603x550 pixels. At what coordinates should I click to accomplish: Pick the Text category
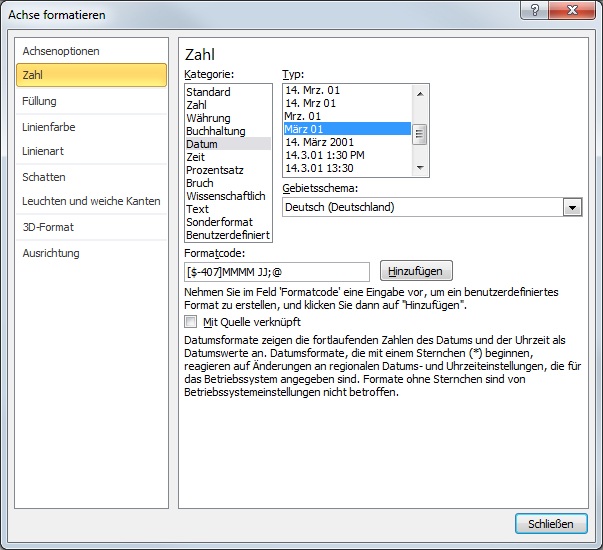click(x=228, y=209)
